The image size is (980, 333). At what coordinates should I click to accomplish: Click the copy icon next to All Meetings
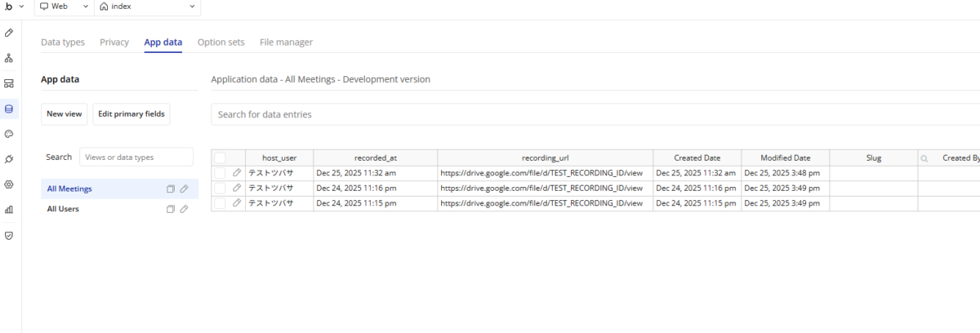pos(171,189)
